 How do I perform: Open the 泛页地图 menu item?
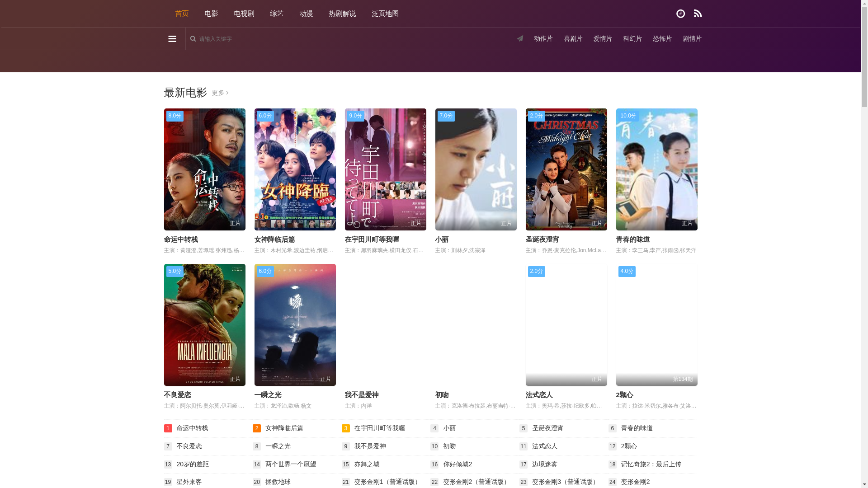point(385,14)
